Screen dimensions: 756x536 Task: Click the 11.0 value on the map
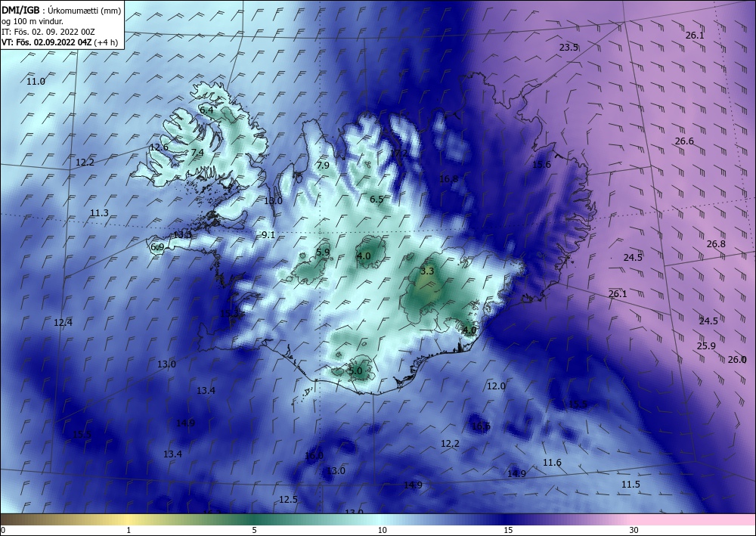point(36,82)
